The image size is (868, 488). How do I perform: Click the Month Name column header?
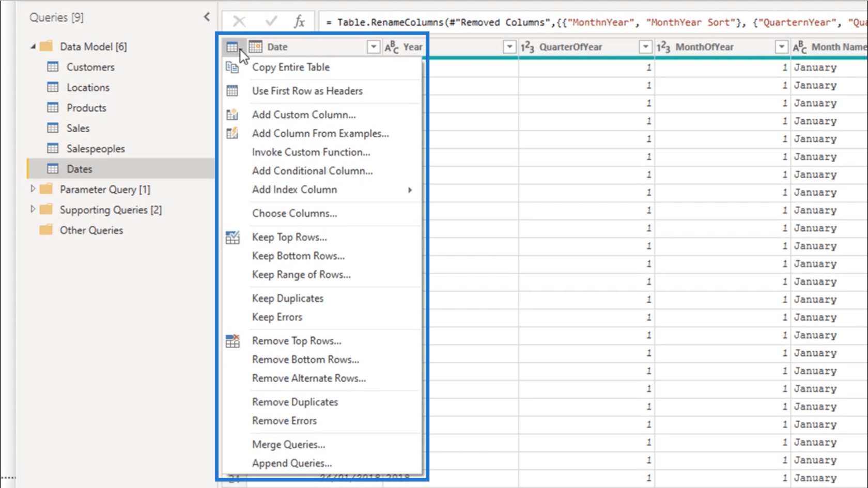click(x=839, y=47)
